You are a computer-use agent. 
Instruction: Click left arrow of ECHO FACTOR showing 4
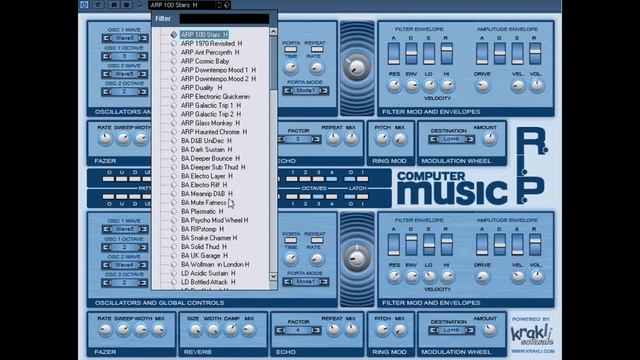click(x=280, y=330)
